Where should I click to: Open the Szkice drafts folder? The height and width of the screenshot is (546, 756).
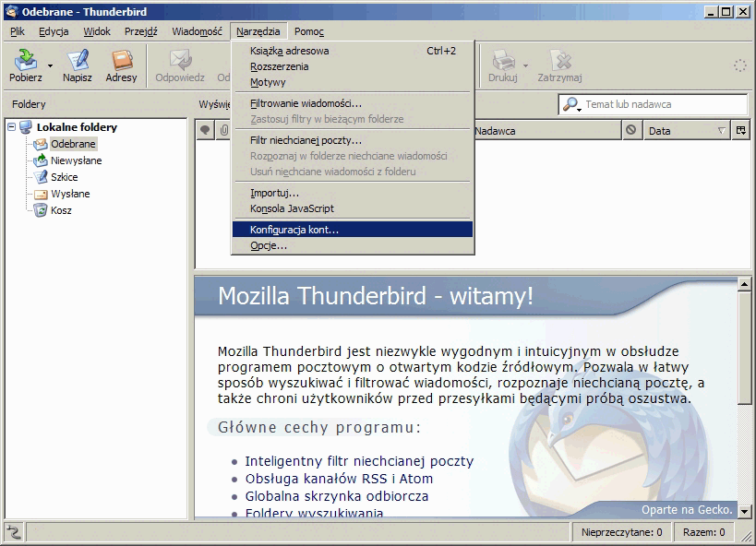click(64, 177)
